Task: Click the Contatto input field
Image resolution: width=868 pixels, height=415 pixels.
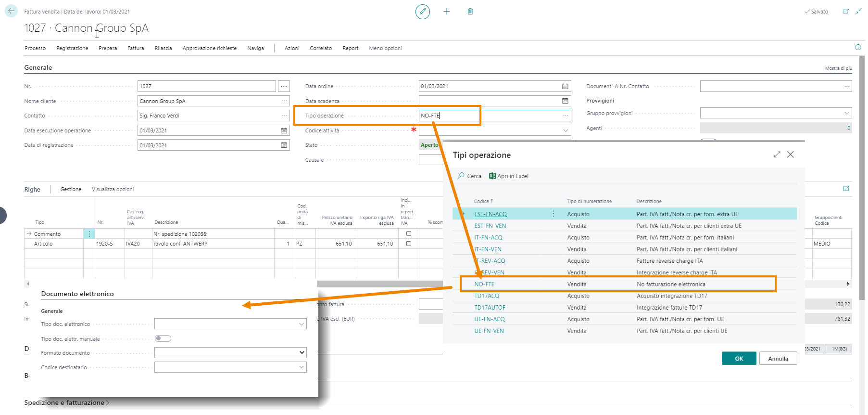Action: (209, 116)
